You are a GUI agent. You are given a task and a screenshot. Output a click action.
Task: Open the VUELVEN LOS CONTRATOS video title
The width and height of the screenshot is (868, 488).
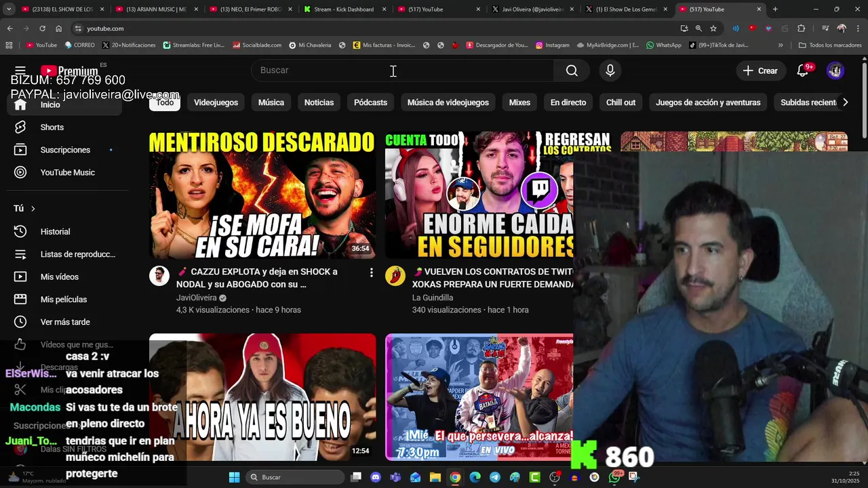point(492,278)
